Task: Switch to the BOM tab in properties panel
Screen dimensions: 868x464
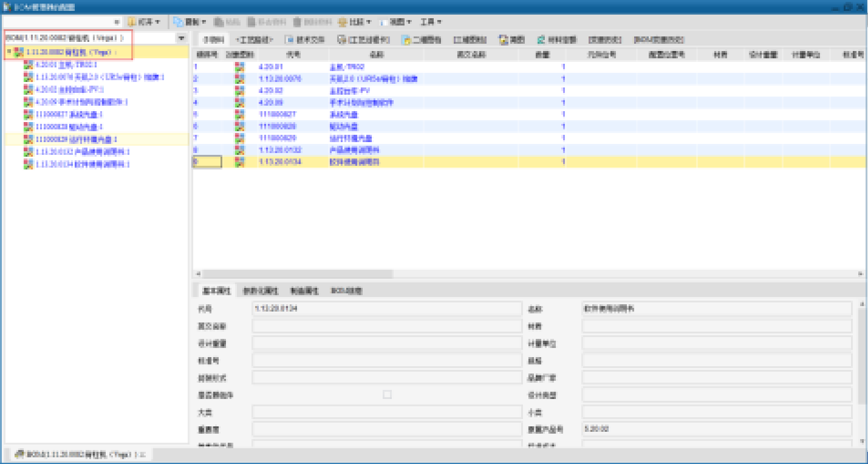Action: pos(346,291)
